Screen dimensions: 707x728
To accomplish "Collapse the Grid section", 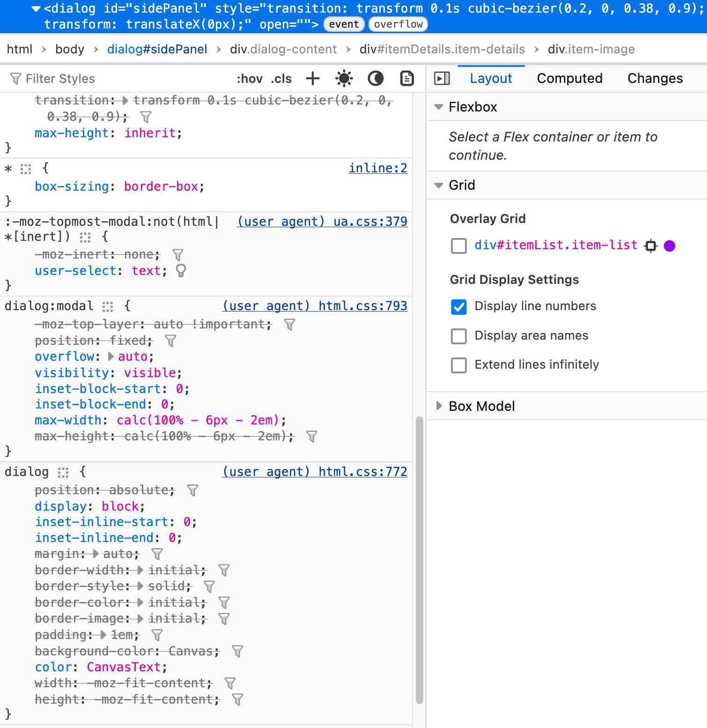I will [439, 185].
